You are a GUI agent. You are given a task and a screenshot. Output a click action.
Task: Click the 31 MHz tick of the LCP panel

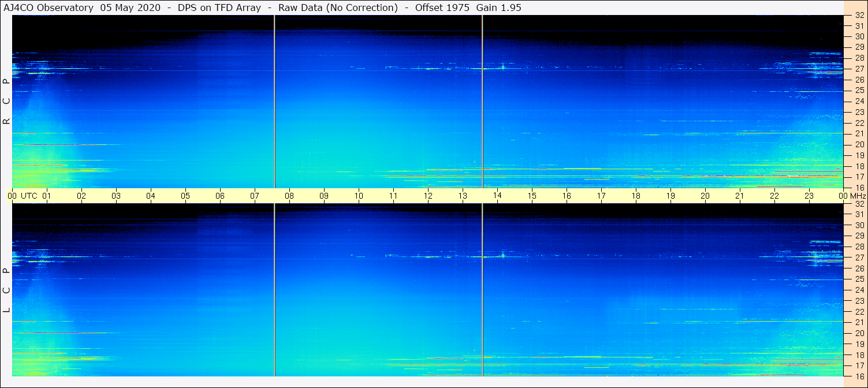859,215
